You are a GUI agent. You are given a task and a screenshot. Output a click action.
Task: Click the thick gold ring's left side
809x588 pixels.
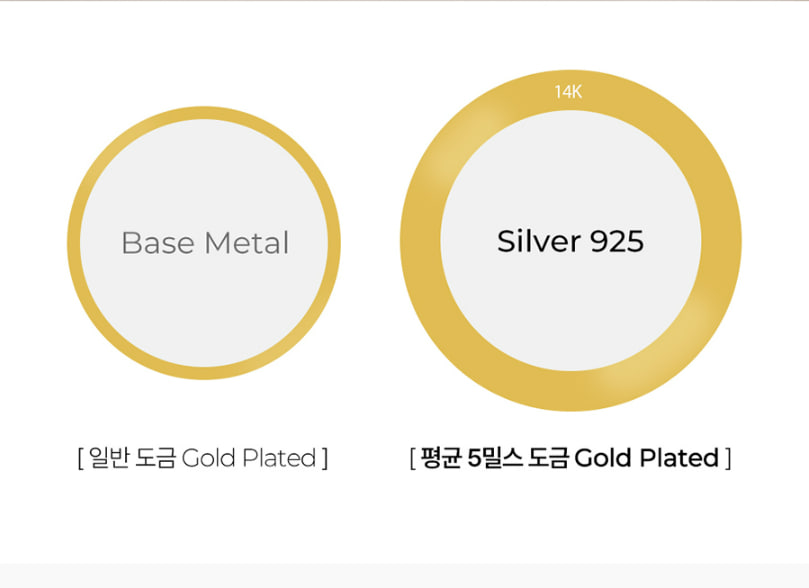click(420, 241)
